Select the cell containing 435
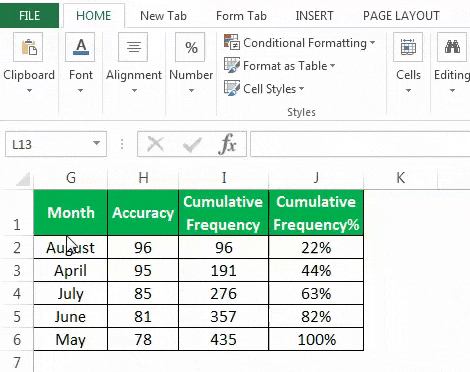The image size is (470, 372). pos(223,339)
